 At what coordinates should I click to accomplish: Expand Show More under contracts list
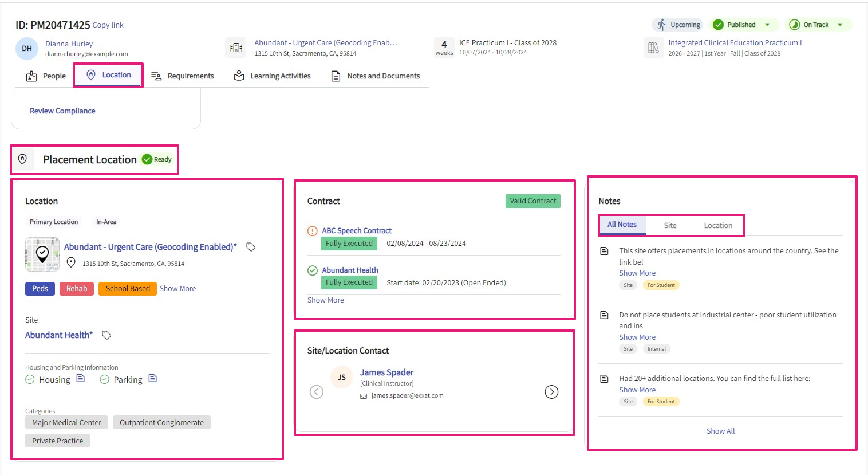(325, 300)
